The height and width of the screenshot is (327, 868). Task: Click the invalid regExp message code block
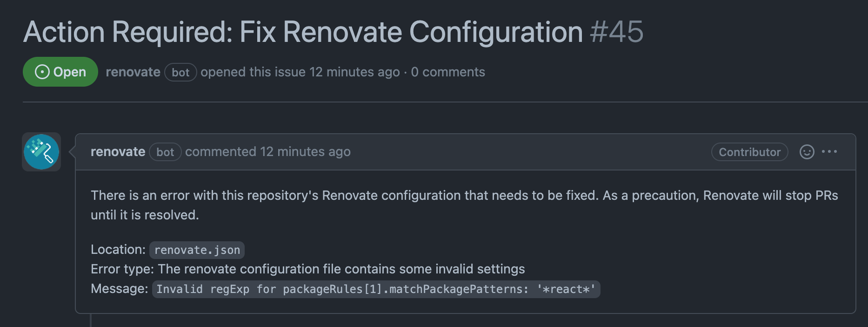376,289
